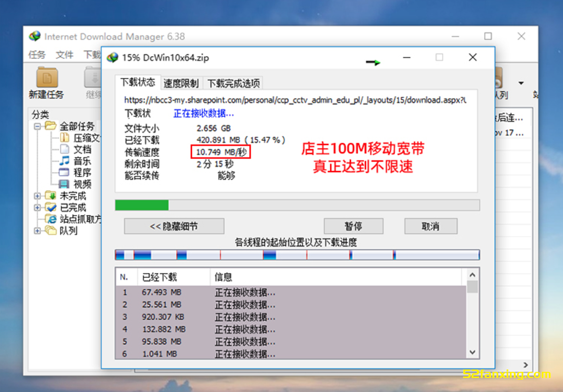
Task: Click the sharepoint download URL text
Action: [x=296, y=100]
